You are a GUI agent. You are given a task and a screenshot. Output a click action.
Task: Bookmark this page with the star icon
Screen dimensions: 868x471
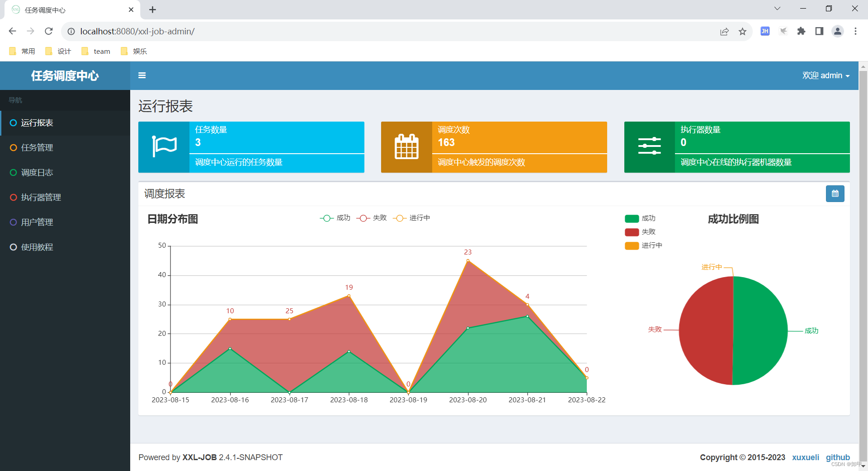(x=742, y=31)
